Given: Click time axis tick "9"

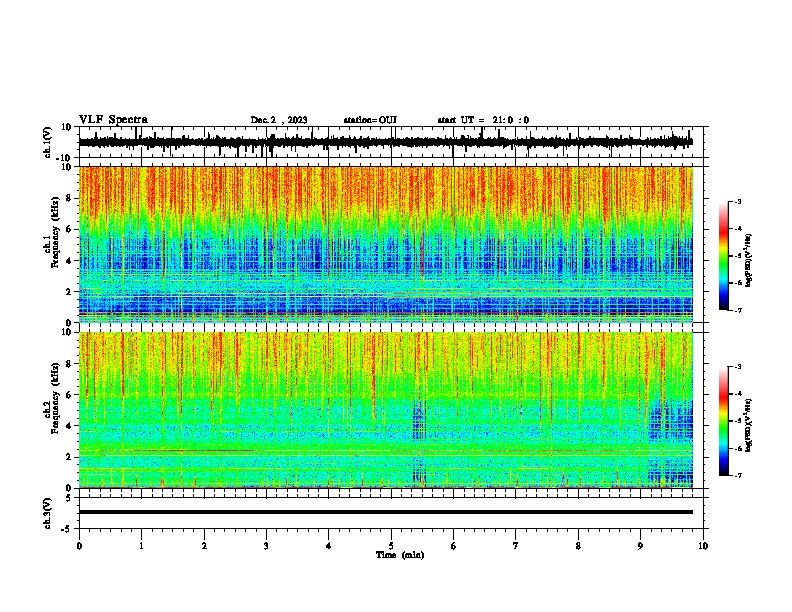Looking at the screenshot, I should tap(640, 546).
